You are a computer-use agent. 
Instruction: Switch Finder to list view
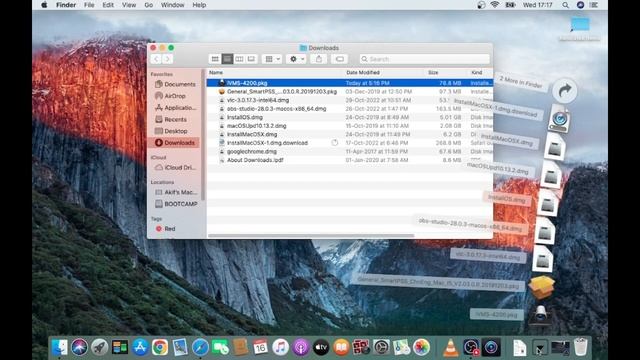(x=227, y=59)
